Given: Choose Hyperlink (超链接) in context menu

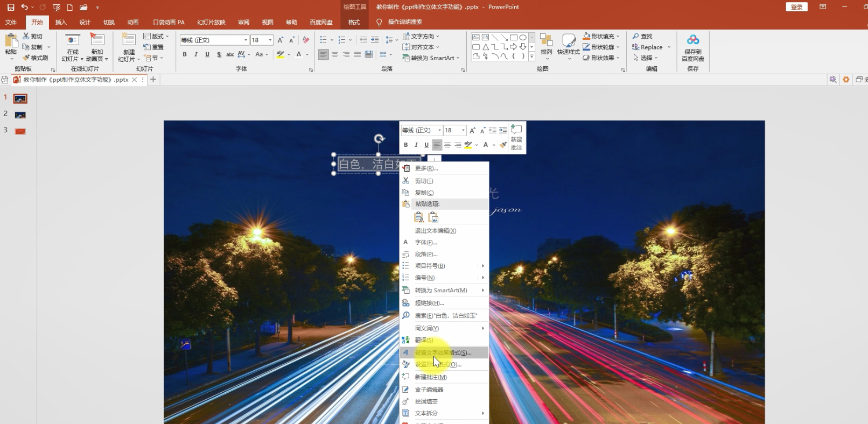Looking at the screenshot, I should click(x=444, y=303).
